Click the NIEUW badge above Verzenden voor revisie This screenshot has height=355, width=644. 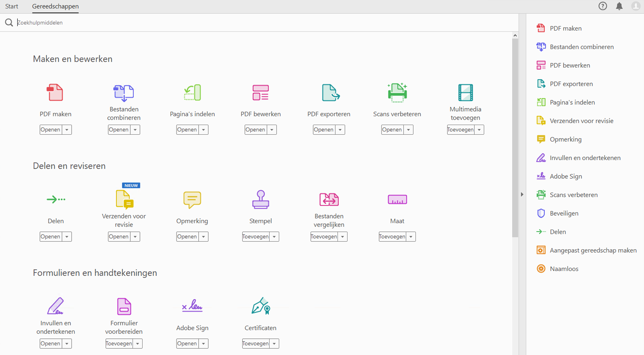coord(131,185)
